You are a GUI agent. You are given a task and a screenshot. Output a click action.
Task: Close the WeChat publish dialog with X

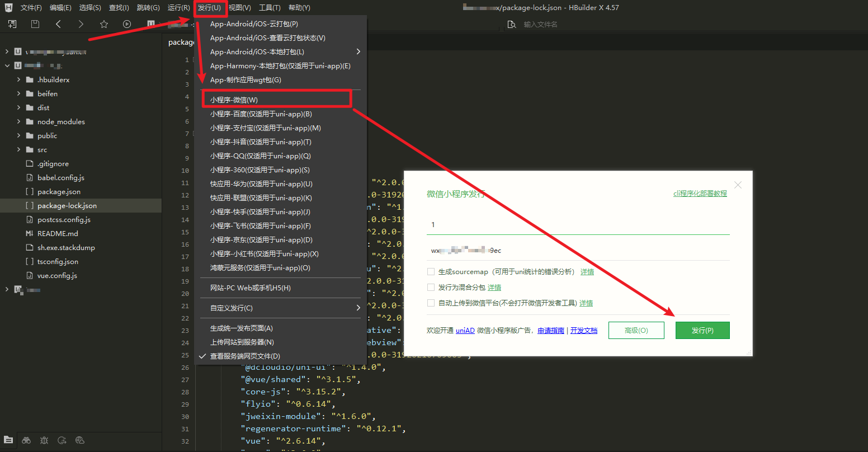tap(738, 185)
